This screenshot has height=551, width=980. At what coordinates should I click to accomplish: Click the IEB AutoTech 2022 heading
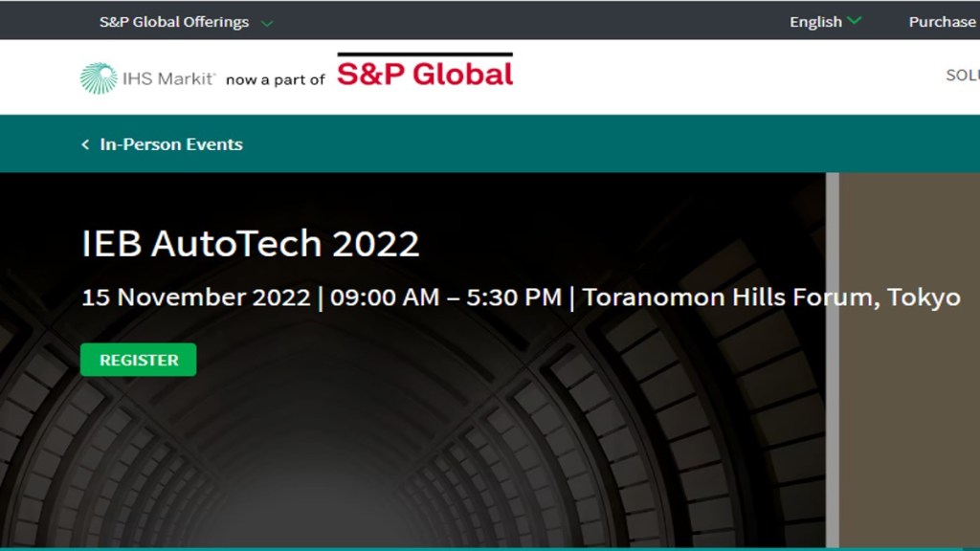[251, 244]
